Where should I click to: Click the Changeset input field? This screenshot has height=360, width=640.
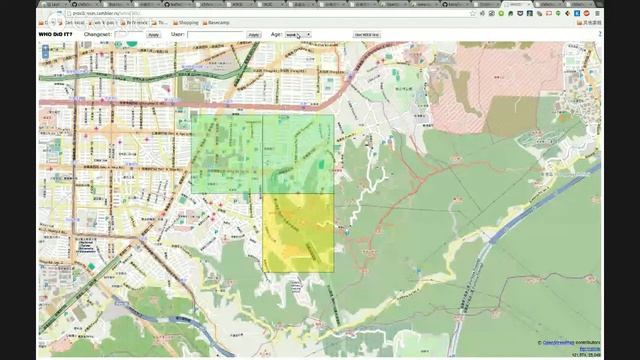click(129, 35)
